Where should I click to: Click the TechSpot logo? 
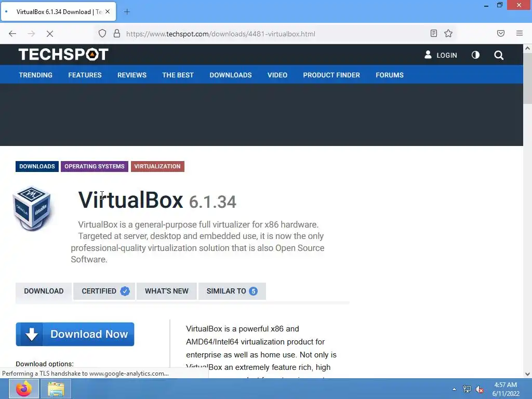tap(63, 54)
